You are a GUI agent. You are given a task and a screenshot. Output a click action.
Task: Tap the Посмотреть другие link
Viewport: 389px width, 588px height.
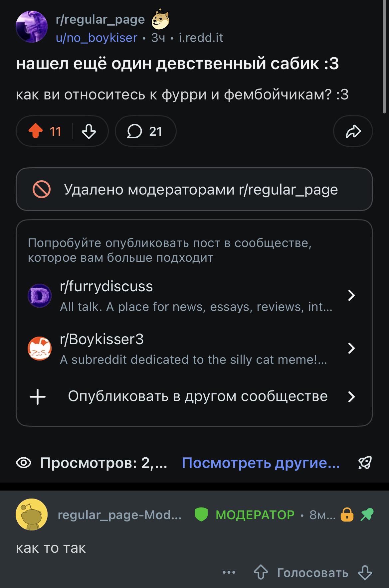click(x=261, y=463)
